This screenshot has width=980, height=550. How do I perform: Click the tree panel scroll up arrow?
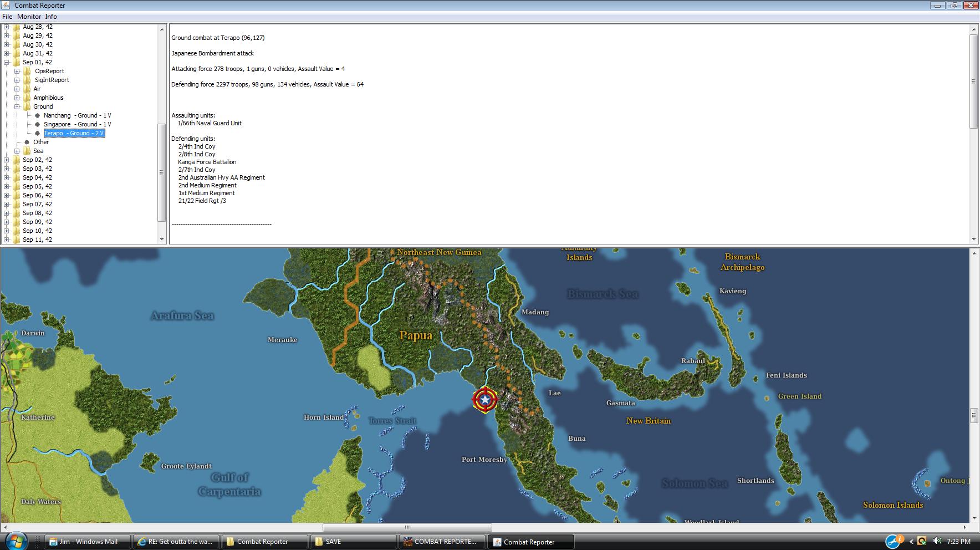tap(162, 29)
